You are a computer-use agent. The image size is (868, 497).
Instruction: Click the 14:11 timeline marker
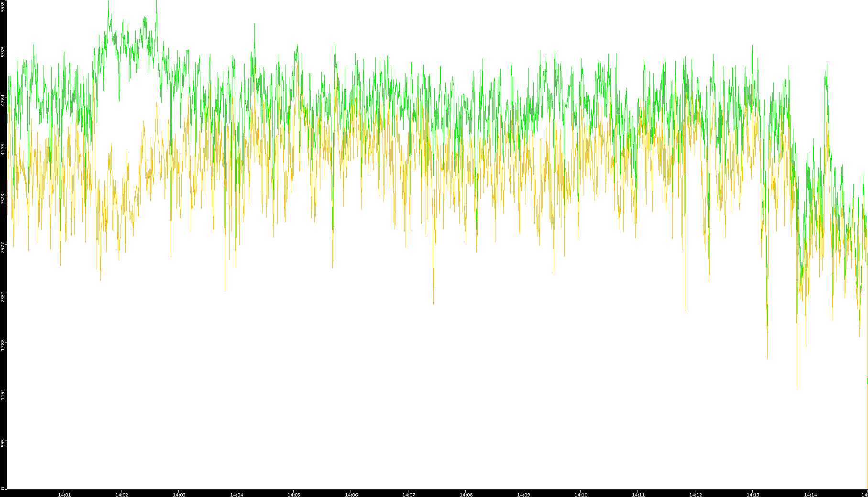click(x=638, y=494)
